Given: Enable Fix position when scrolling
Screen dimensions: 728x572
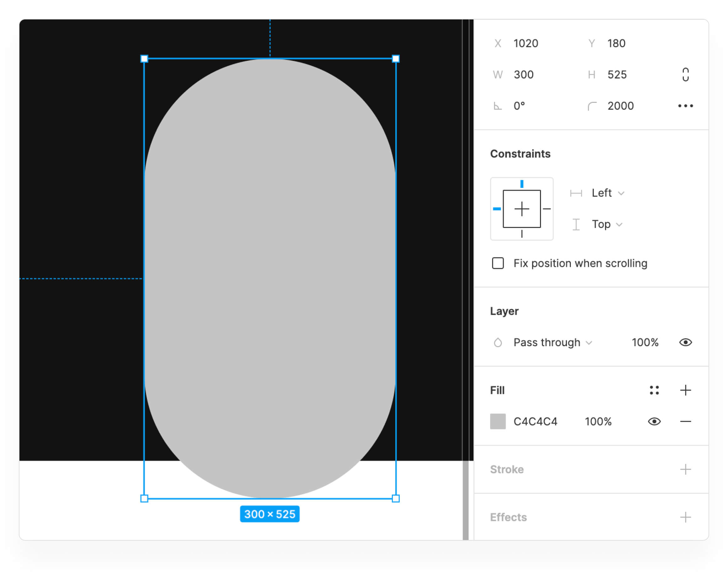Looking at the screenshot, I should (x=498, y=263).
